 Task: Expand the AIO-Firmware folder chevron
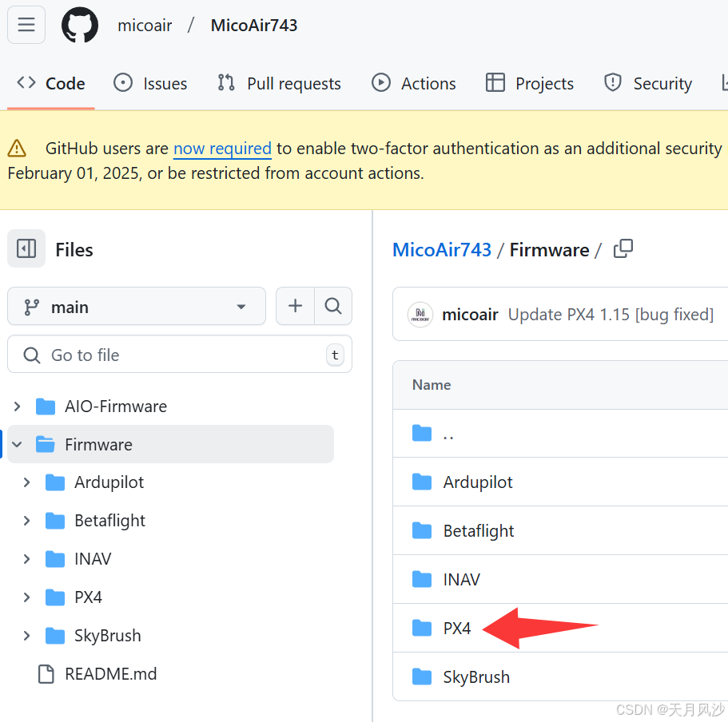17,407
